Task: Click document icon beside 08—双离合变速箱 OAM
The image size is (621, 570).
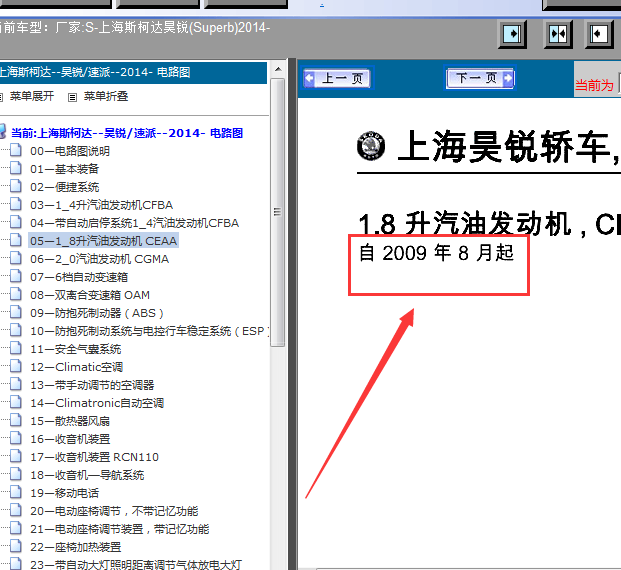Action: pyautogui.click(x=16, y=294)
